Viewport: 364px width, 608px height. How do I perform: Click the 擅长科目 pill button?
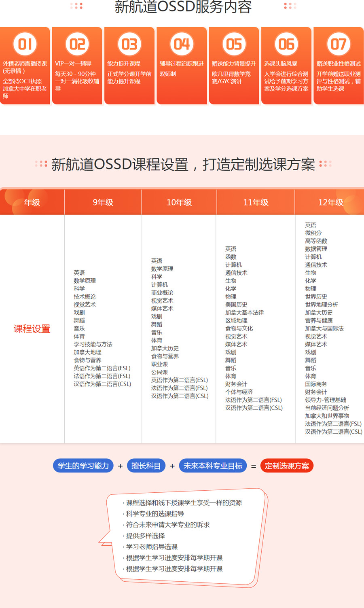click(x=146, y=466)
